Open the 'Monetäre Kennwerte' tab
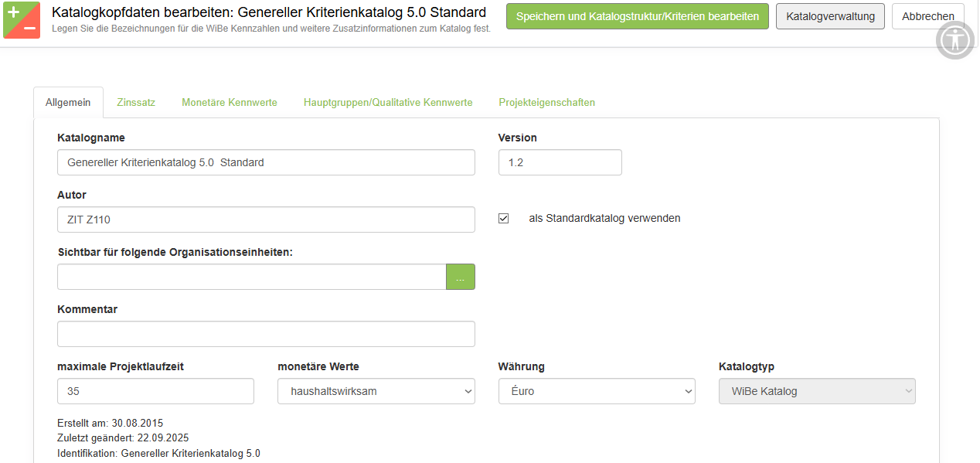The image size is (980, 463). pyautogui.click(x=230, y=103)
